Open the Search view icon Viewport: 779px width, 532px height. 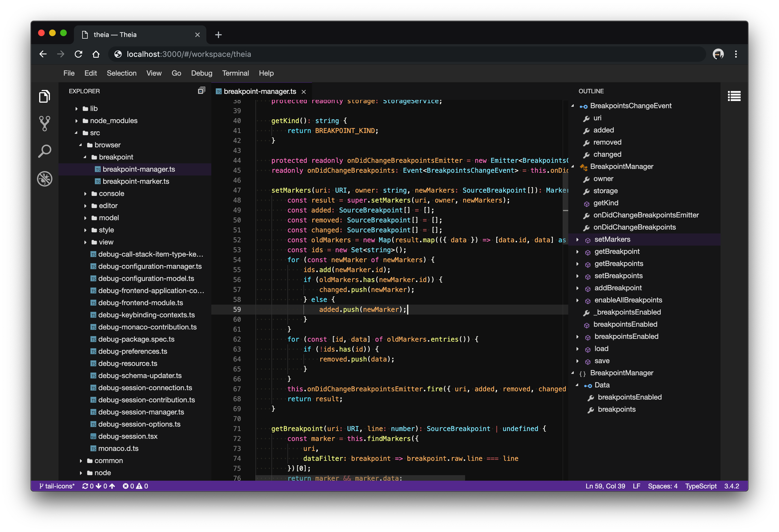(x=45, y=151)
